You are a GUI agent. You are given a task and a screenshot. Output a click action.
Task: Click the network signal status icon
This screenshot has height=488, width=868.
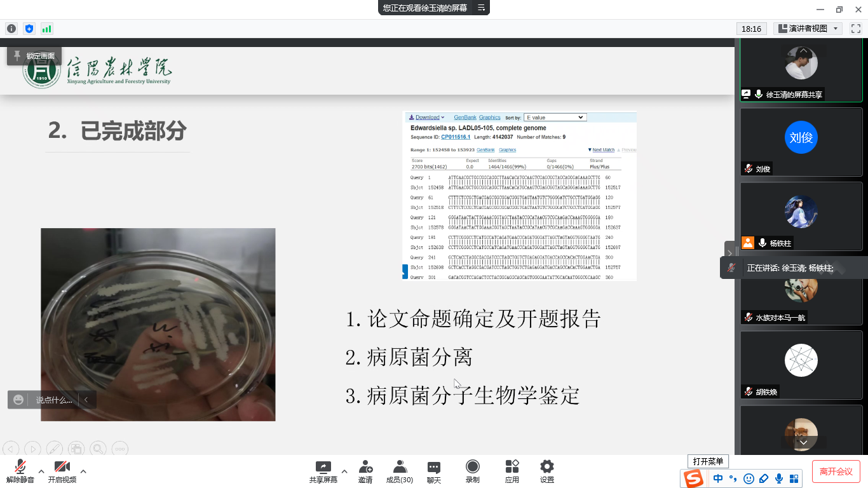[x=46, y=29]
